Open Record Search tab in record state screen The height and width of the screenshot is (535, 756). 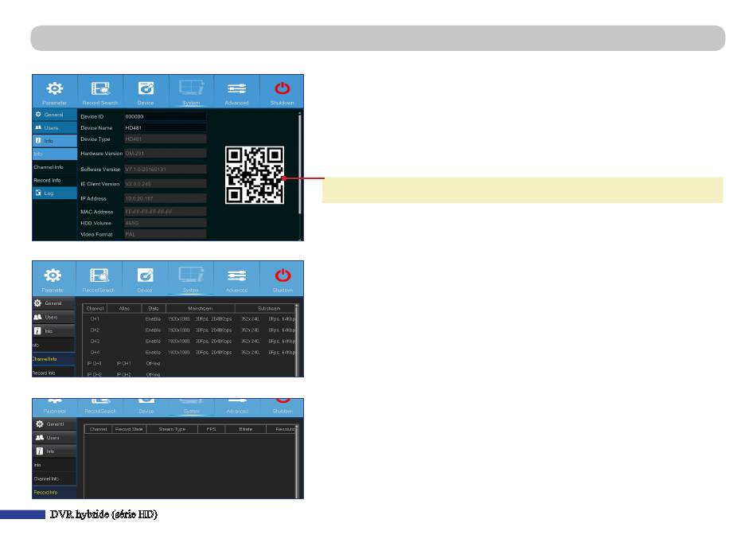(x=100, y=408)
